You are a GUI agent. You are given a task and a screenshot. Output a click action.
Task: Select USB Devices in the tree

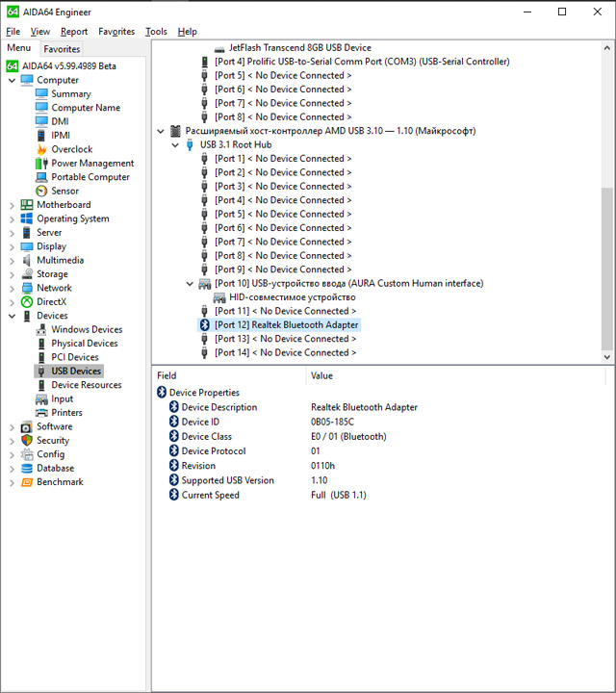[76, 372]
